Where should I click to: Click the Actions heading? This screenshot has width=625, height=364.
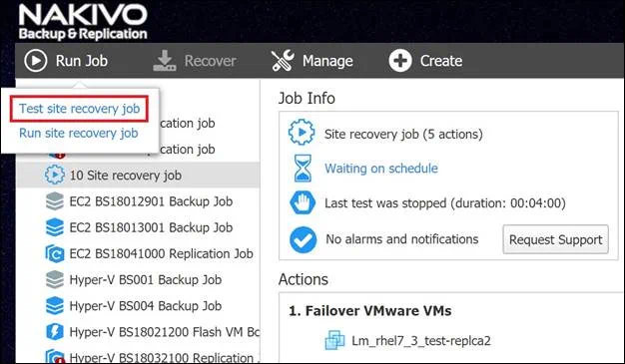[x=304, y=279]
